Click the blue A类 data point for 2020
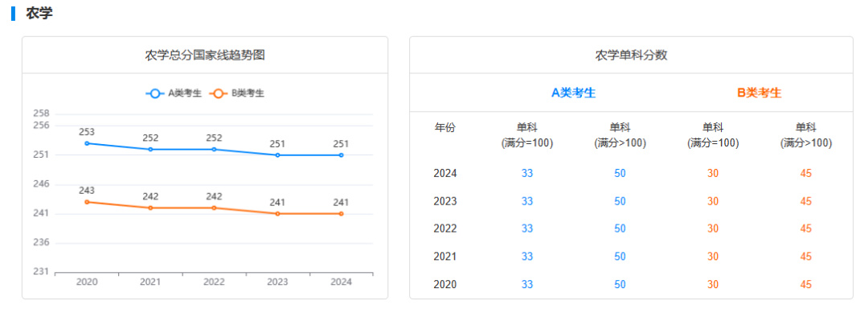This screenshot has height=309, width=868. [87, 143]
